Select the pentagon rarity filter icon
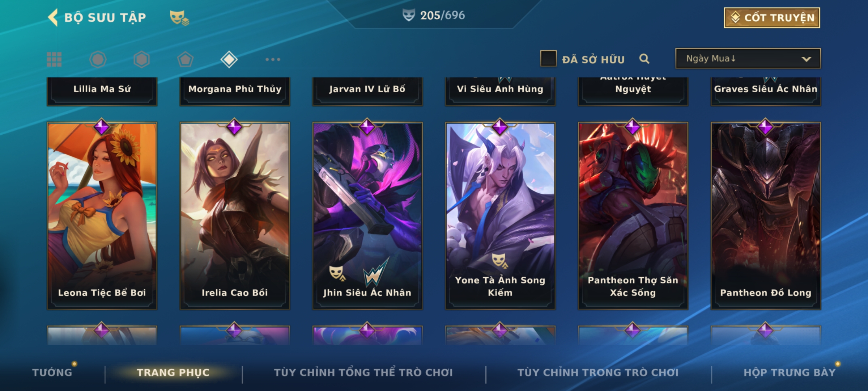The width and height of the screenshot is (868, 391). [x=185, y=59]
